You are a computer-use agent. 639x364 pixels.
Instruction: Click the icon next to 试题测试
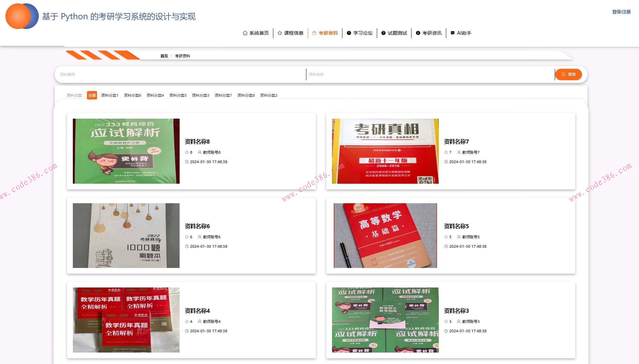(x=383, y=33)
